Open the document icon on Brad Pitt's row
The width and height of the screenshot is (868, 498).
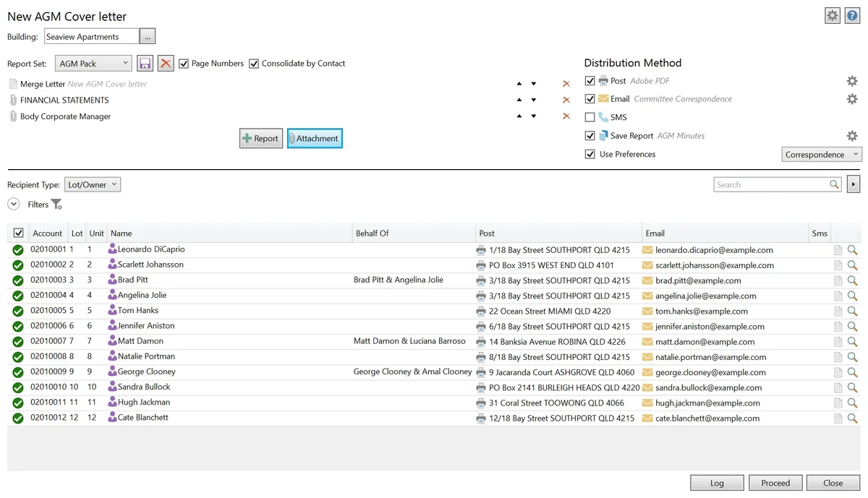tap(838, 280)
